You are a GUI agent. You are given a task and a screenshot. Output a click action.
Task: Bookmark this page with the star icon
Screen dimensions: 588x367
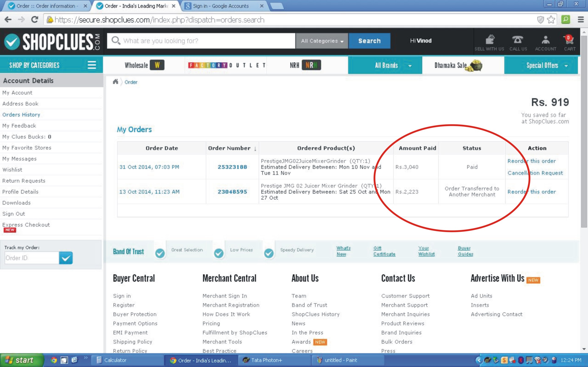551,20
